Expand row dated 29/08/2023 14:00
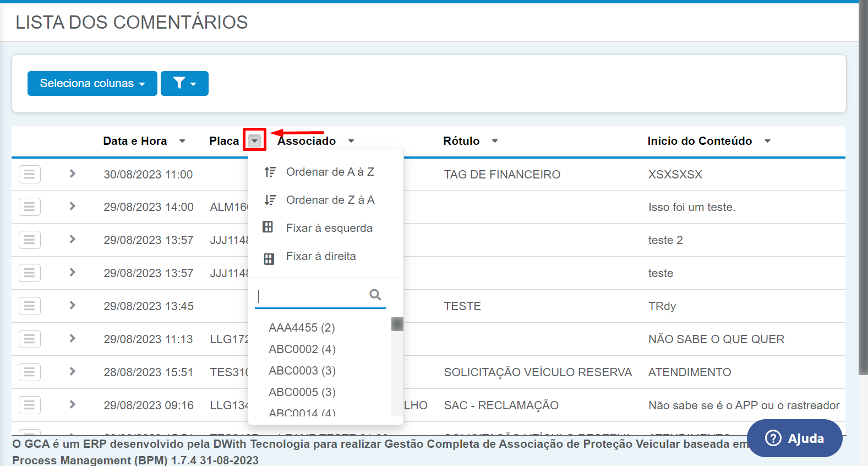Viewport: 868px width, 466px height. click(72, 206)
